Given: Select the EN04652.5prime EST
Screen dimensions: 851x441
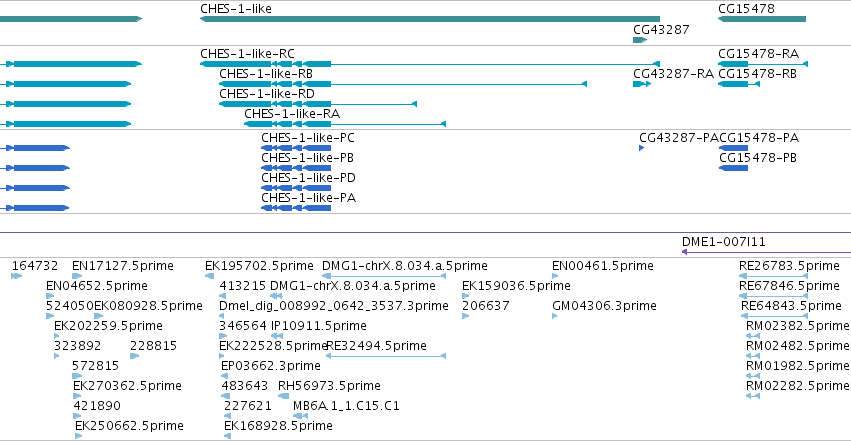Looking at the screenshot, I should click(x=50, y=296).
